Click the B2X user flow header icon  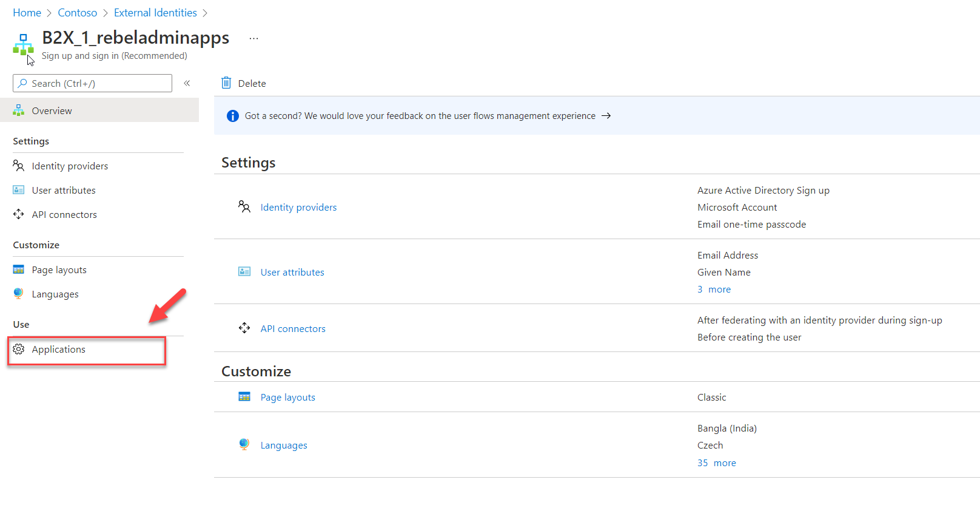(23, 44)
